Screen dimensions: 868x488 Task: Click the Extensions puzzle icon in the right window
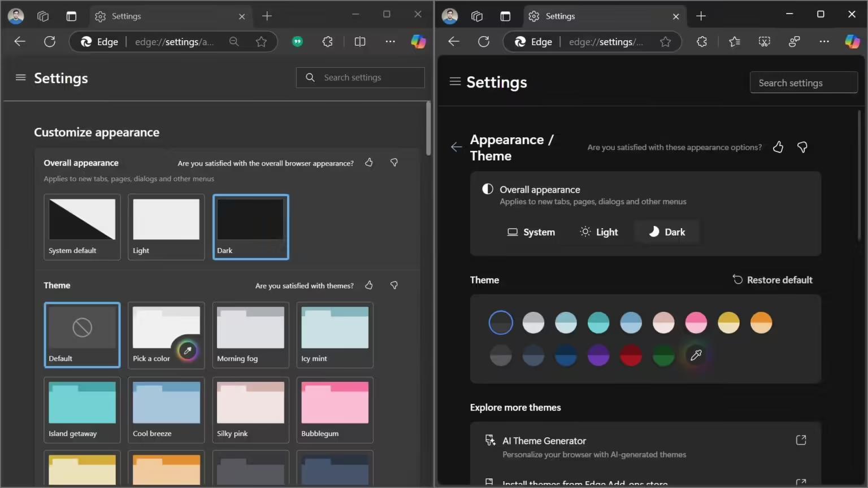[702, 41]
